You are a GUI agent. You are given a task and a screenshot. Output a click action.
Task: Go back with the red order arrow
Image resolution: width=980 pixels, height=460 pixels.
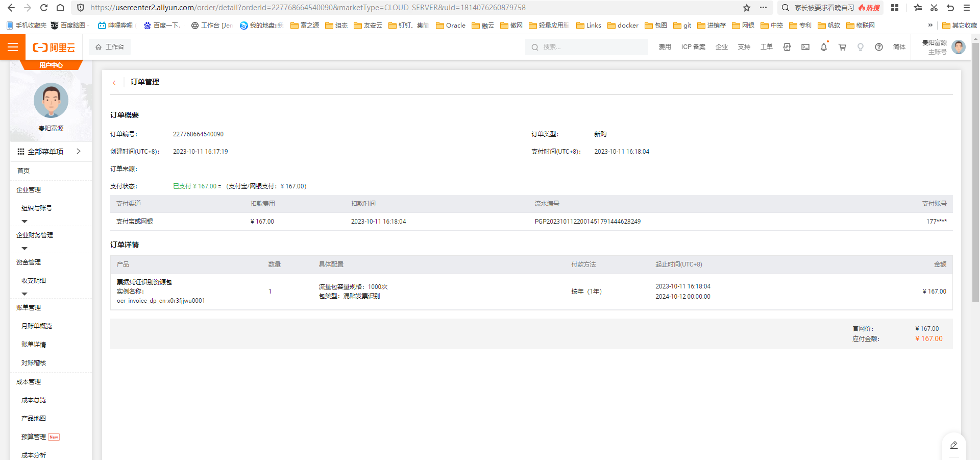pos(114,82)
